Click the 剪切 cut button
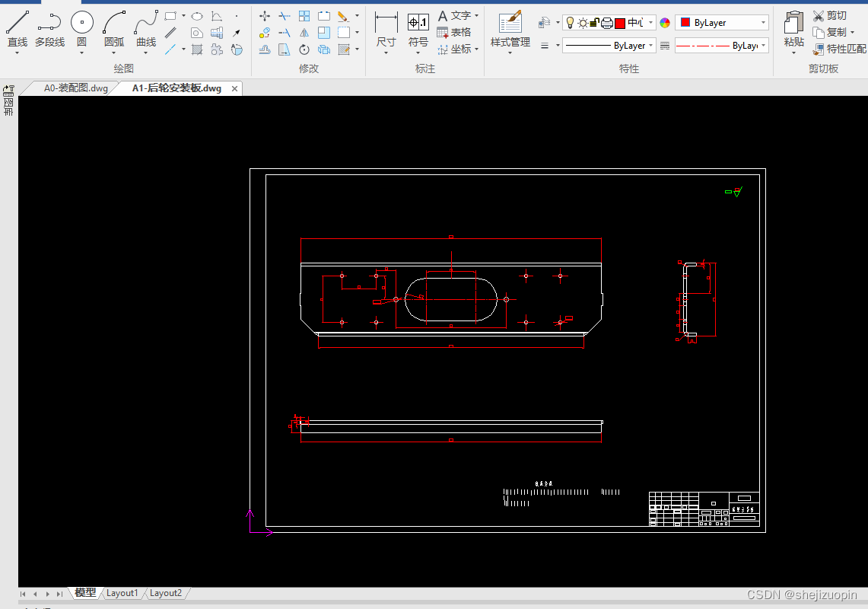This screenshot has width=868, height=609. click(x=830, y=15)
